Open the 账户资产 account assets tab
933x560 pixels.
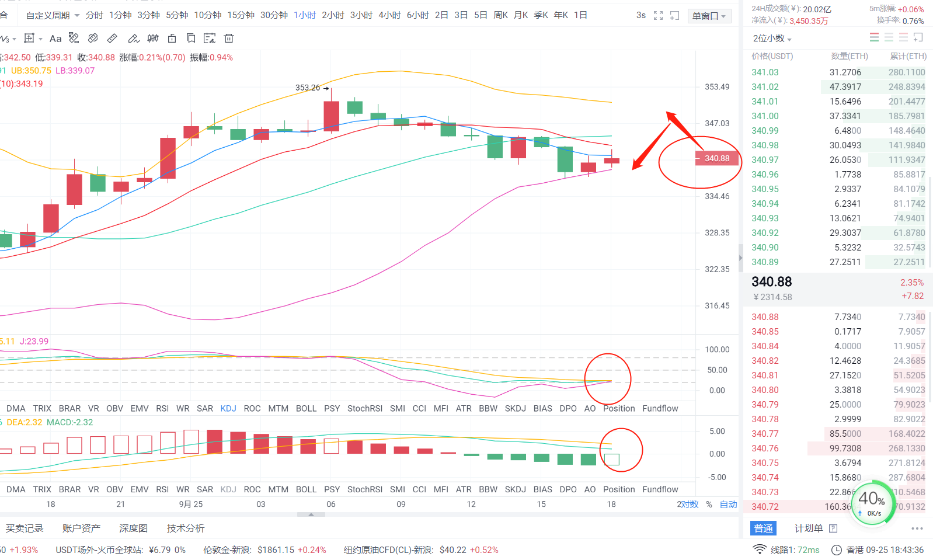(81, 528)
